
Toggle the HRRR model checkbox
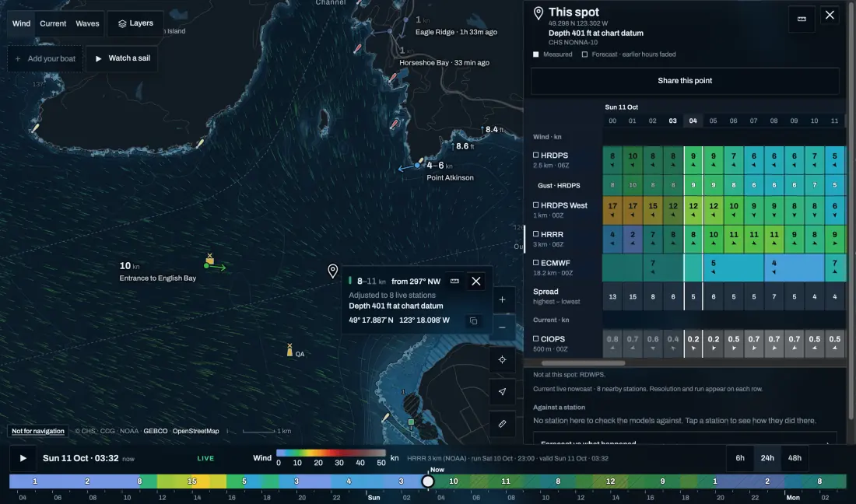coord(535,234)
